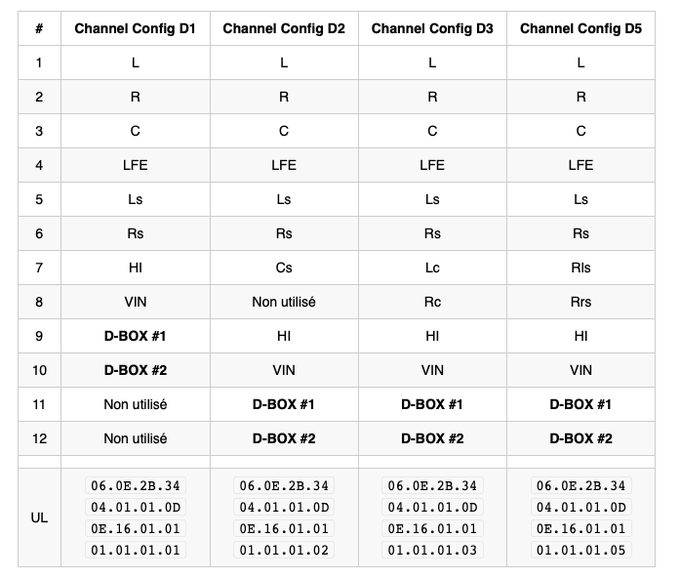The height and width of the screenshot is (579, 680).
Task: Select row number 12 cell
Action: (39, 438)
